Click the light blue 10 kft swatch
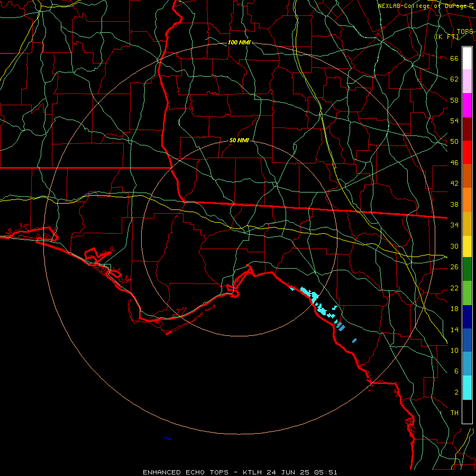The width and height of the screenshot is (476, 476). (467, 364)
